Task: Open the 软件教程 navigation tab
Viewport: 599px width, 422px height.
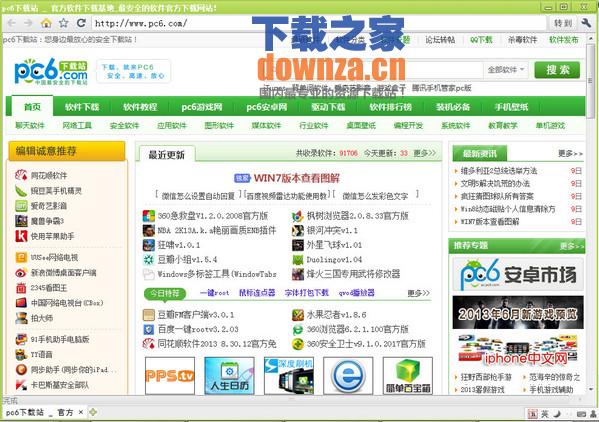Action: (140, 107)
